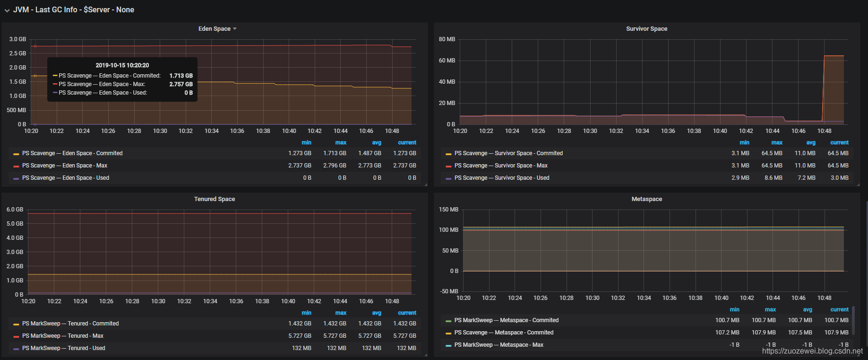Sort Eden Space legend by min

click(x=306, y=142)
